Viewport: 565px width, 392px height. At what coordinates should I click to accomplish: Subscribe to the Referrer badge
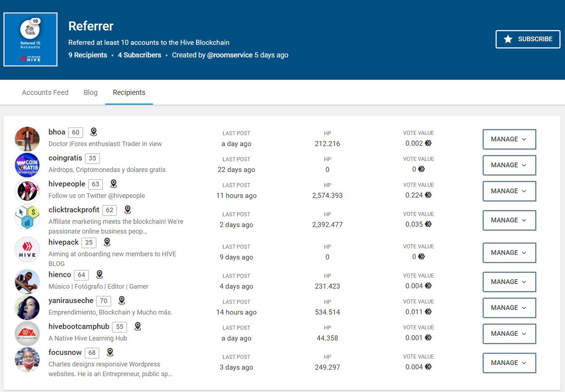528,39
